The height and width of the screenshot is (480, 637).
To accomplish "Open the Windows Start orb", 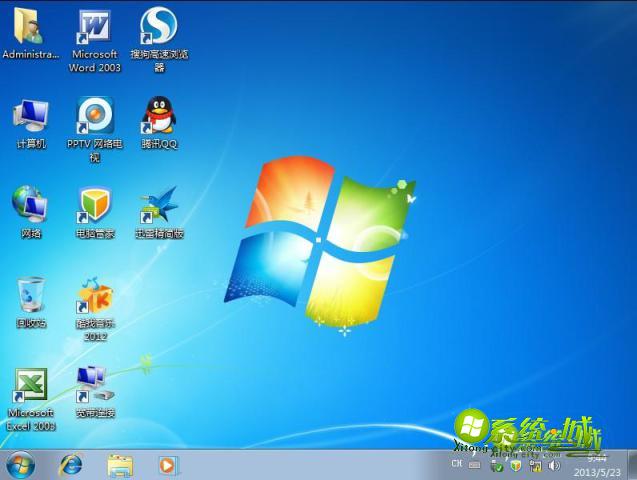I will tap(20, 465).
